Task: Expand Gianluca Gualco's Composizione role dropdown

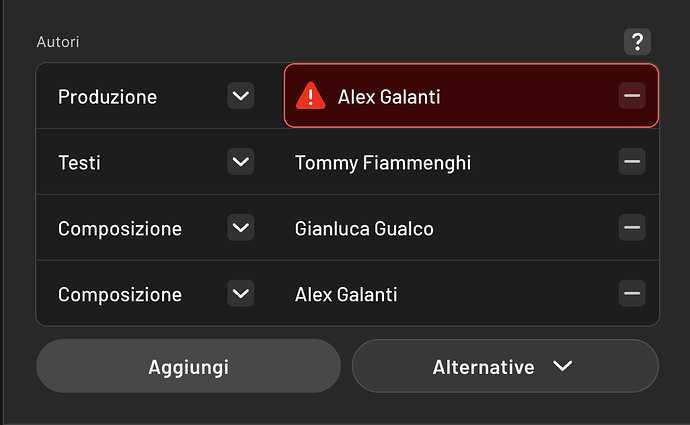Action: coord(240,228)
